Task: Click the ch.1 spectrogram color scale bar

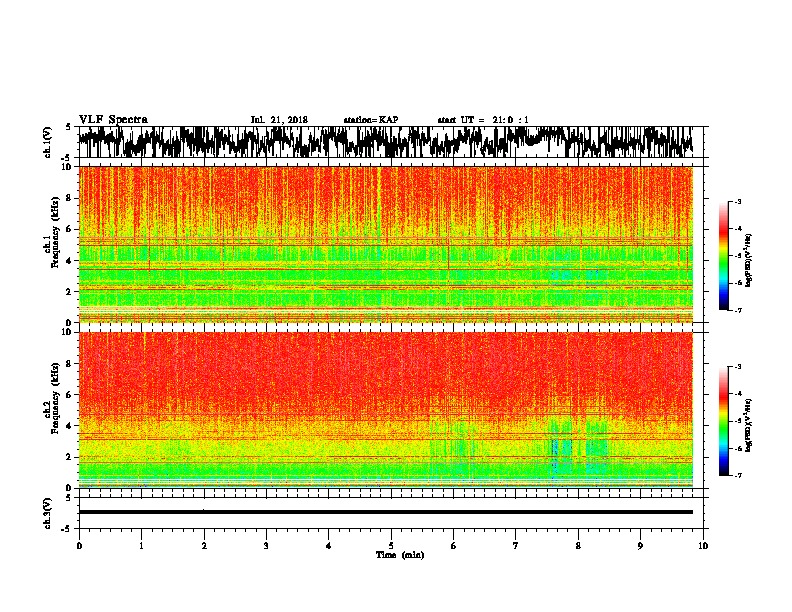Action: coord(724,256)
